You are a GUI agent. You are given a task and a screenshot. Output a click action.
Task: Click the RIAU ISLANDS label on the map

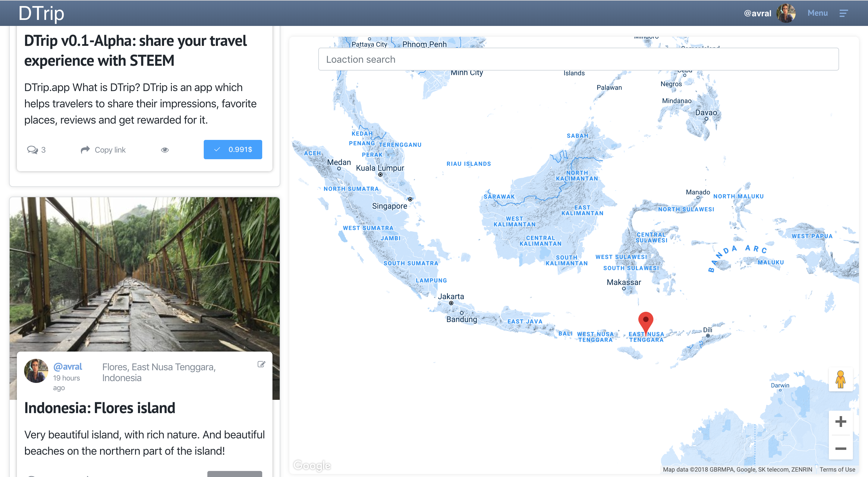[x=468, y=164]
